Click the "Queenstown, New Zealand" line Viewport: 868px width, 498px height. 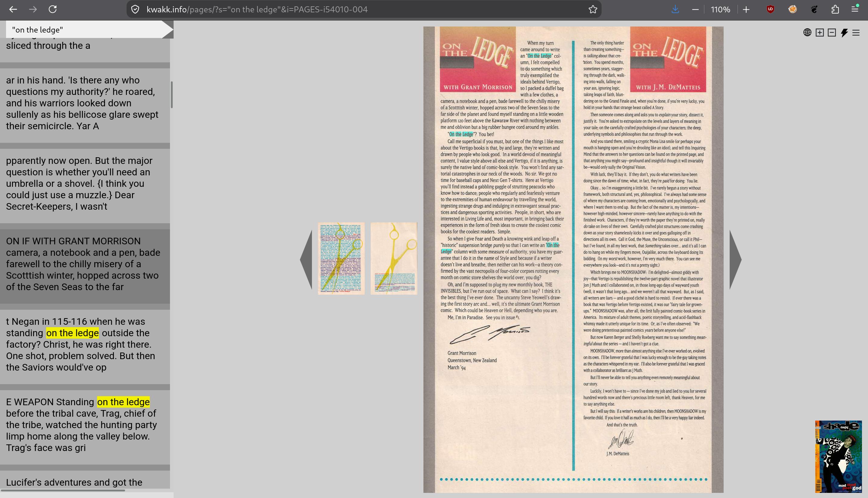[x=472, y=361]
